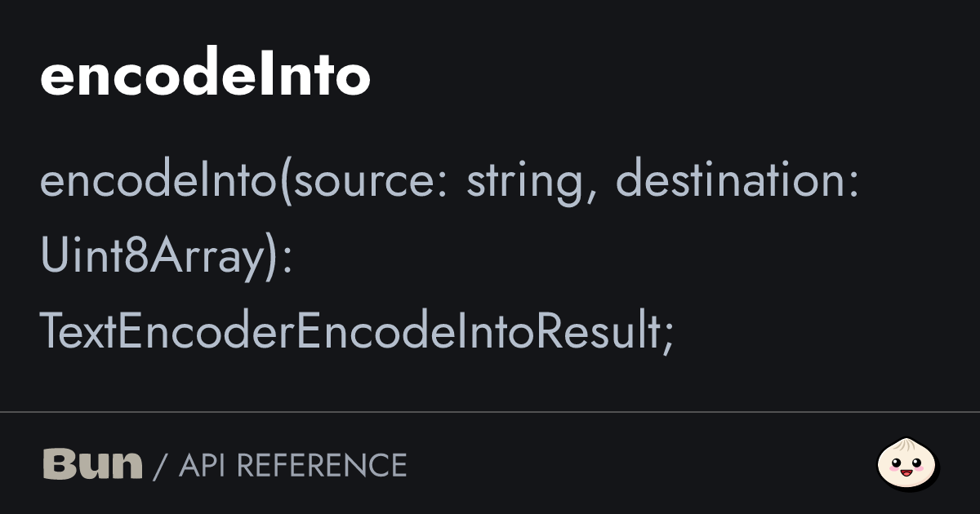The width and height of the screenshot is (980, 514).
Task: Click the 'string,' type in signature
Action: click(x=529, y=183)
